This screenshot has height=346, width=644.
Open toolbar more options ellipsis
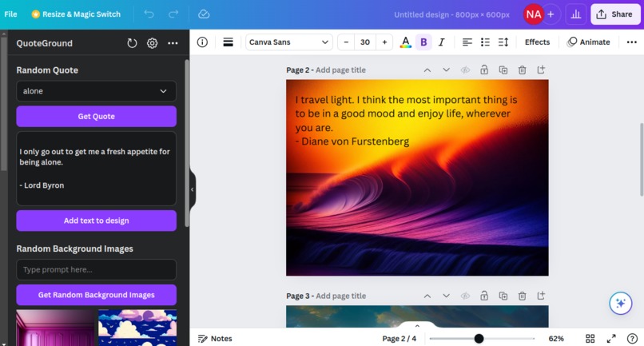(x=632, y=42)
